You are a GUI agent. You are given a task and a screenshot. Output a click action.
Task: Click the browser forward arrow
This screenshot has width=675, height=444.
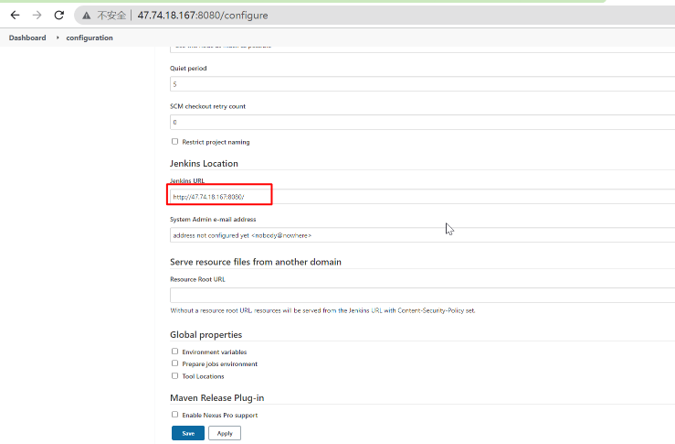37,16
